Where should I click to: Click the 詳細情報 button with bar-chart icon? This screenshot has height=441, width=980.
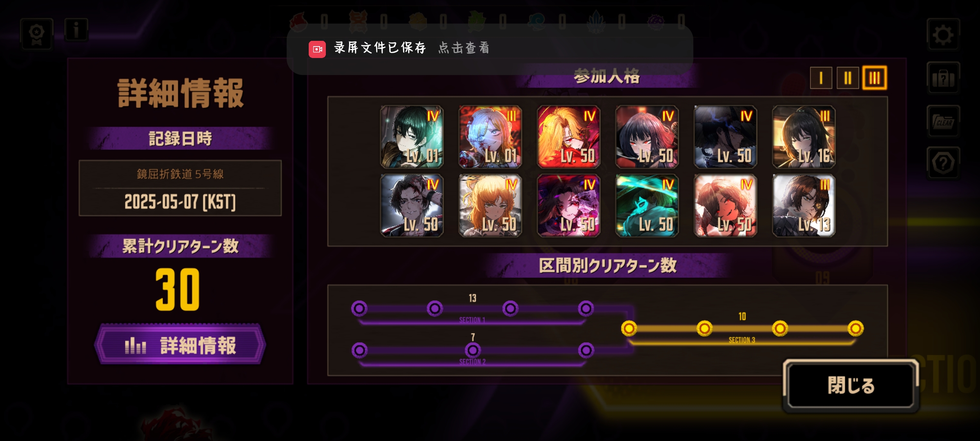pos(180,345)
